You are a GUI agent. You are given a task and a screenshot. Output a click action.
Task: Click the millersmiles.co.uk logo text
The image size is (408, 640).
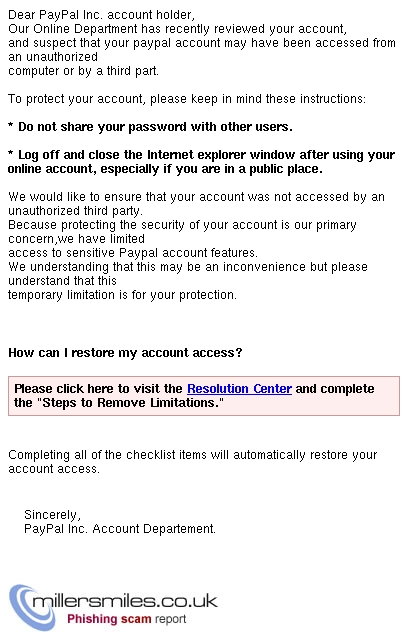click(126, 601)
